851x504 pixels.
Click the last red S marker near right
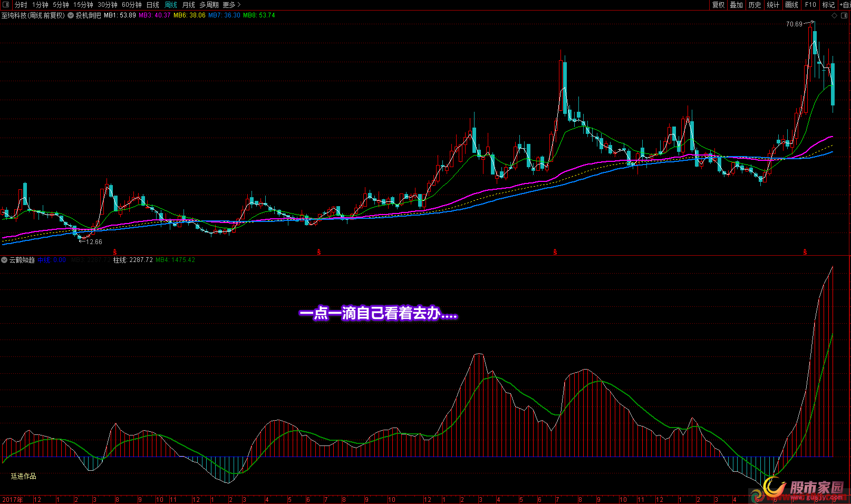tap(805, 253)
